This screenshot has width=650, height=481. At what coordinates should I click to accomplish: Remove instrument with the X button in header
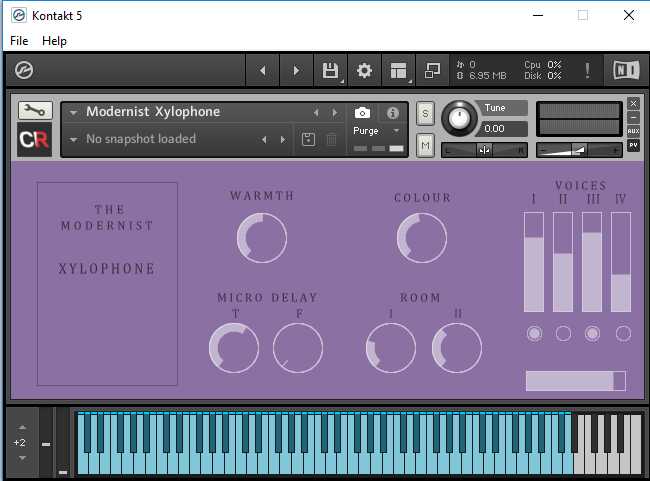633,104
